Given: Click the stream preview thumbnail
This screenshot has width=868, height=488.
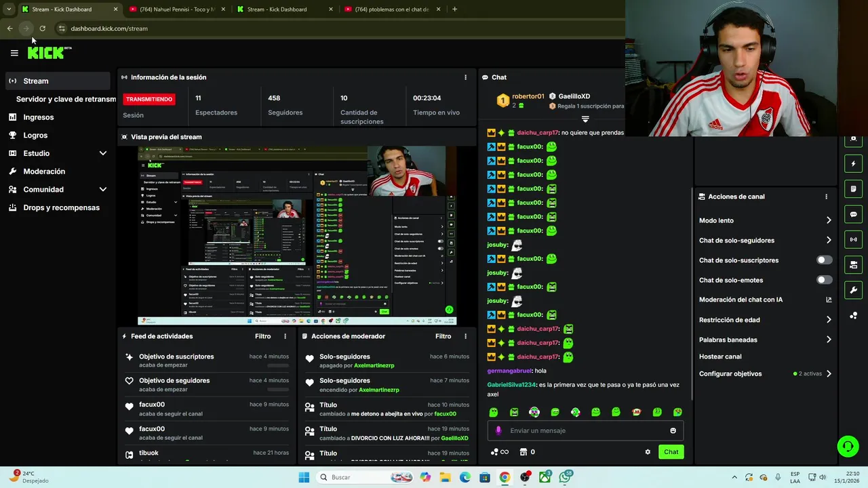Looking at the screenshot, I should pos(297,236).
